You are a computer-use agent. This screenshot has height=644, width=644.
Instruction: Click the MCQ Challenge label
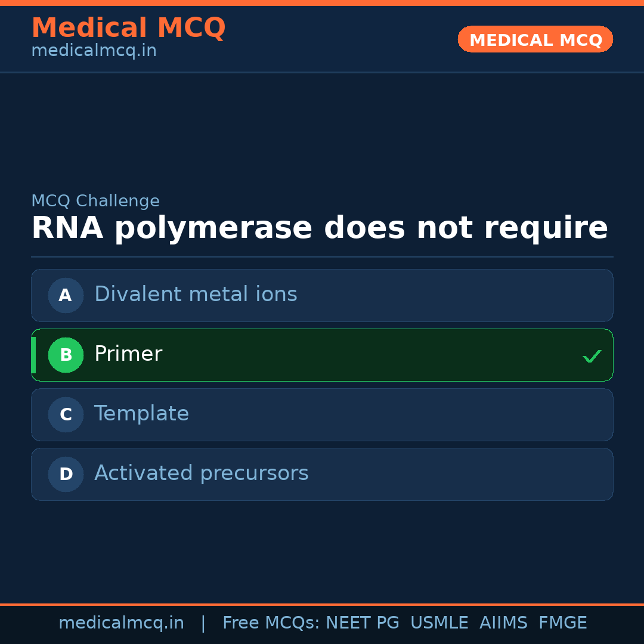click(95, 202)
